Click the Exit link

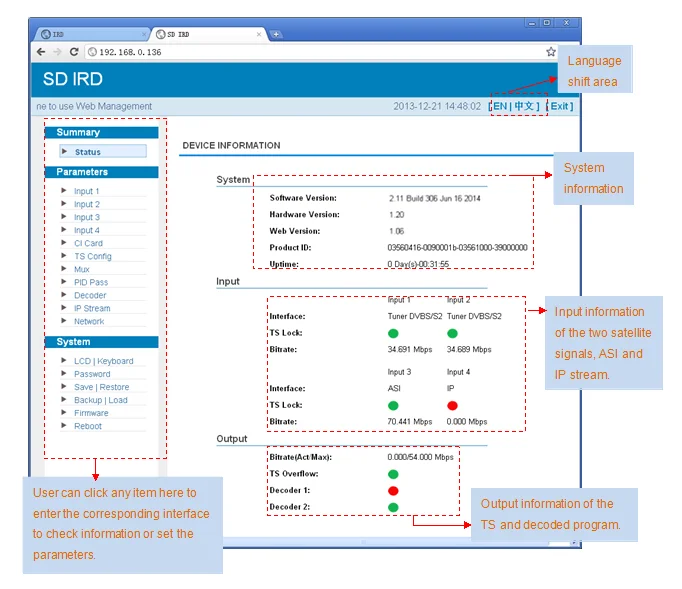tap(561, 106)
